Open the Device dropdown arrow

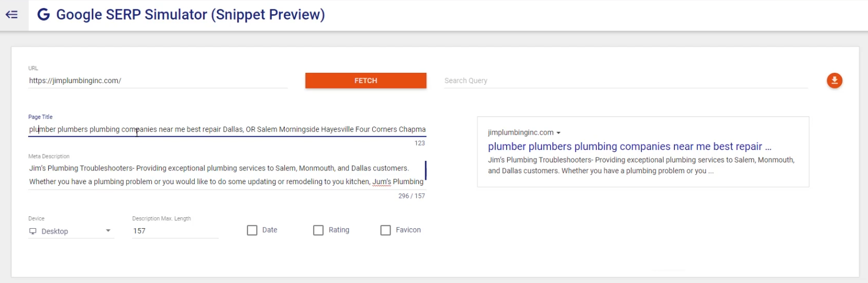pyautogui.click(x=108, y=231)
